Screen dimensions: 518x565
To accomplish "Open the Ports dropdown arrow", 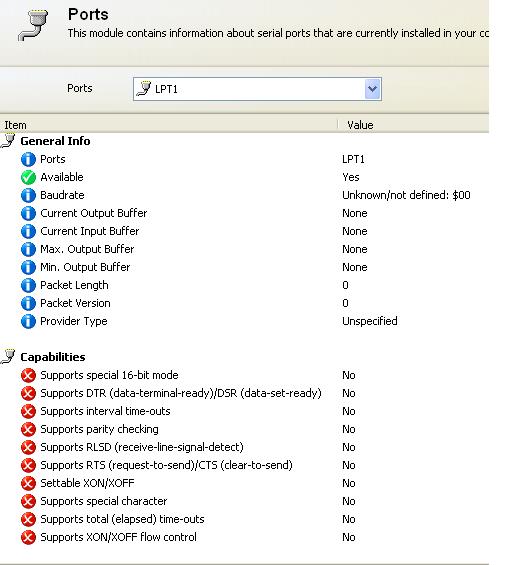I will point(372,89).
